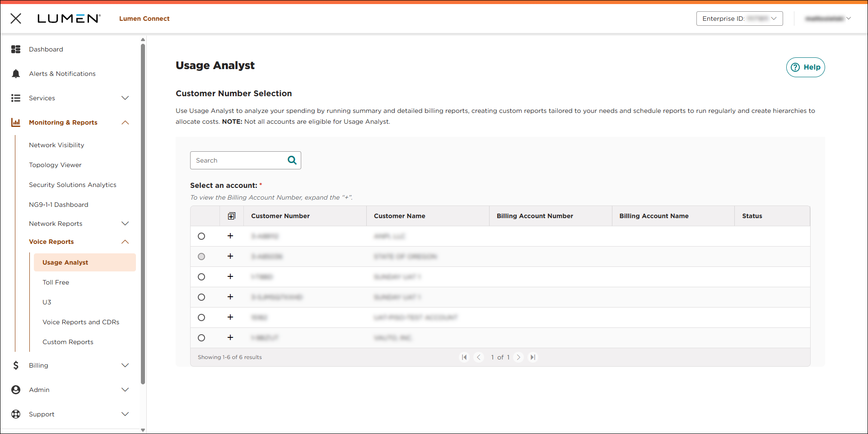Image resolution: width=868 pixels, height=434 pixels.
Task: Open the Network Visibility link
Action: 56,145
